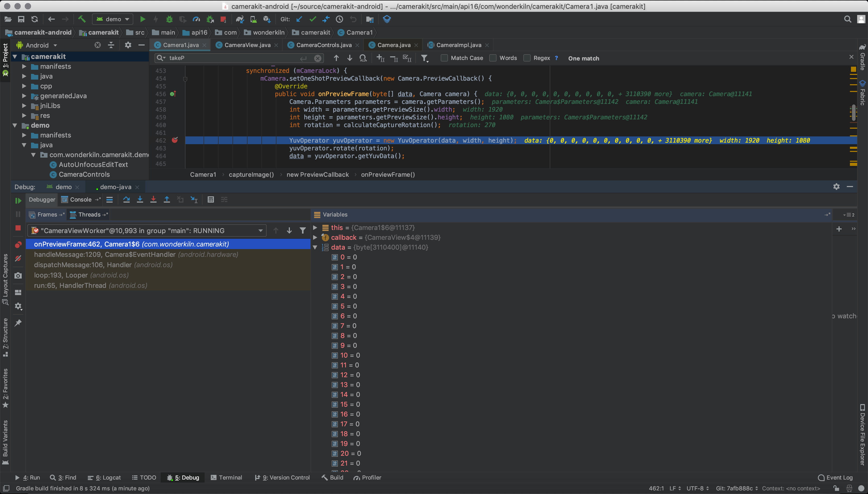Click Run to Cursor debugger icon
This screenshot has width=868, height=494.
[x=194, y=199]
